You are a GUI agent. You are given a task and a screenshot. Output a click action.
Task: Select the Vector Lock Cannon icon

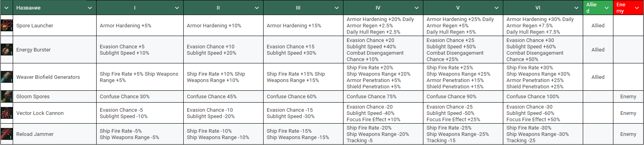coord(7,113)
